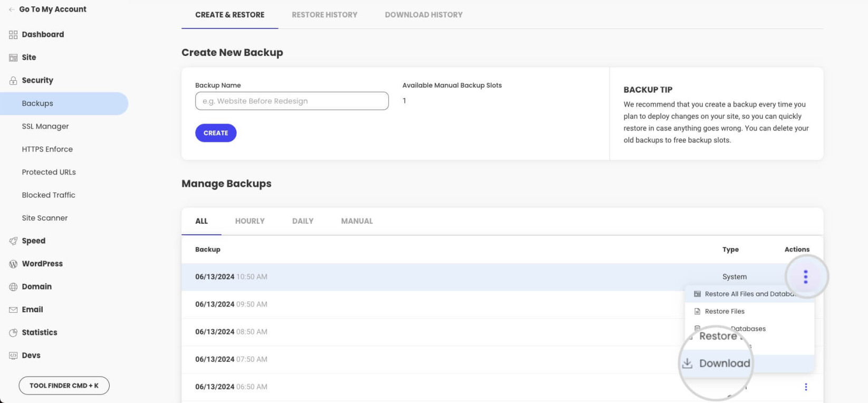This screenshot has height=403, width=868.
Task: Switch to Restore History tab
Action: (x=324, y=15)
